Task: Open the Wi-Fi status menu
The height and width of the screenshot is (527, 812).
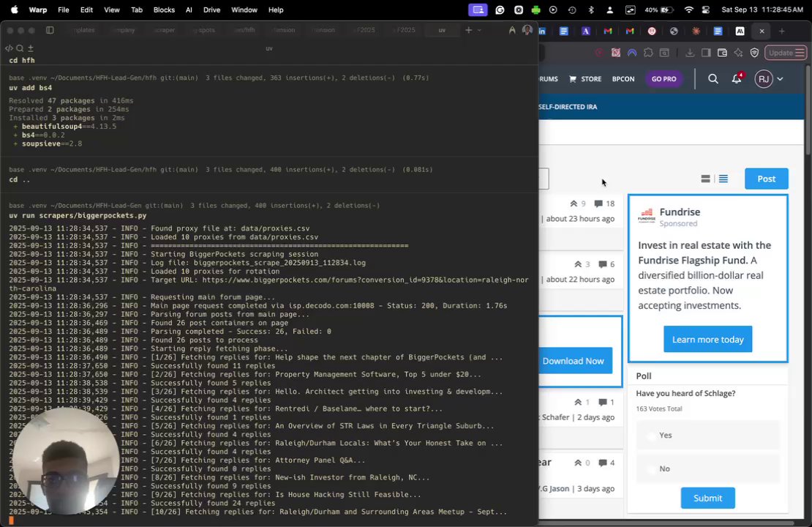Action: pyautogui.click(x=688, y=10)
